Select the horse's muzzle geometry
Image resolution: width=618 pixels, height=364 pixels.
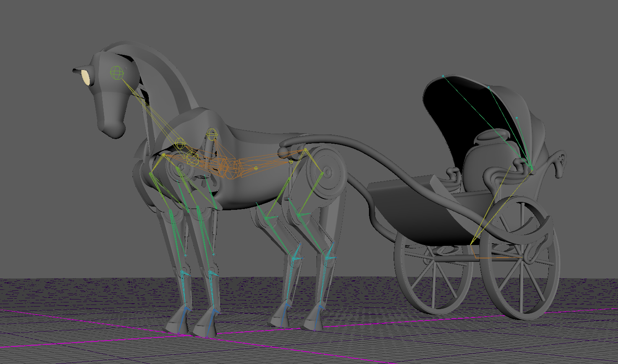click(112, 127)
